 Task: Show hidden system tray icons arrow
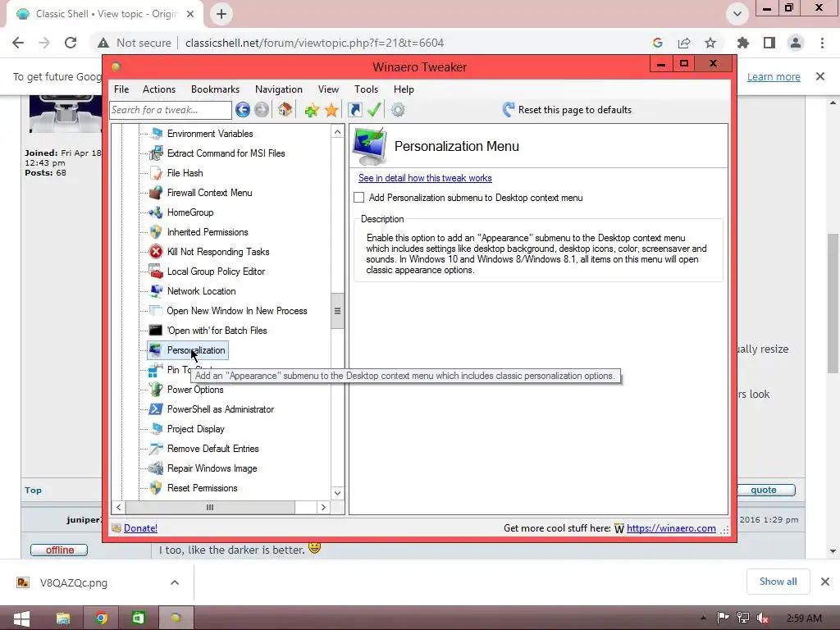click(x=703, y=619)
